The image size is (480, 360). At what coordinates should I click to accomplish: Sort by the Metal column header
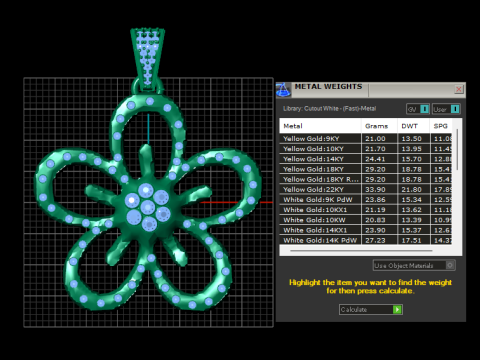click(x=320, y=126)
